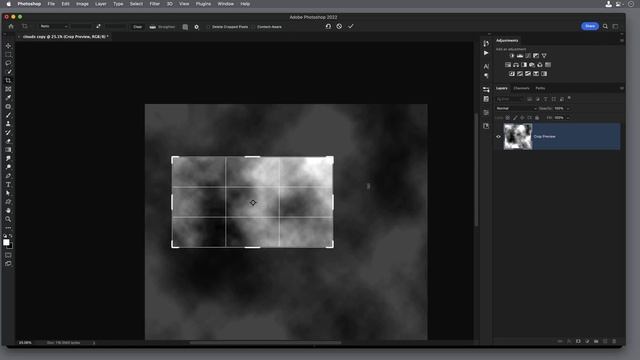This screenshot has width=640, height=360.
Task: Select the Clone Stamp tool
Action: (8, 124)
